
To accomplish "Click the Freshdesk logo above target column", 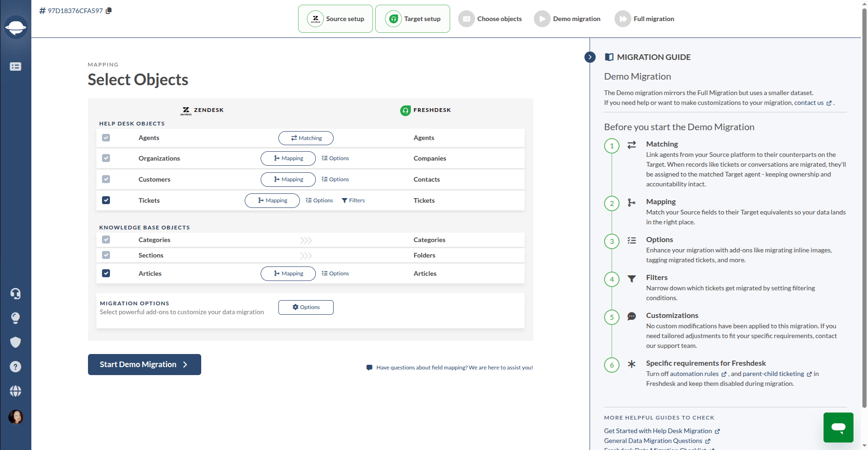I will pos(405,111).
